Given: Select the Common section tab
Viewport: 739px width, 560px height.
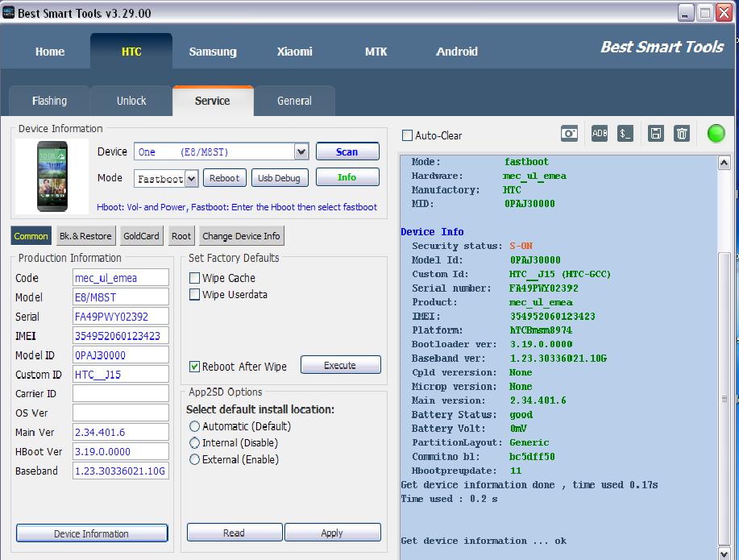Looking at the screenshot, I should coord(31,236).
